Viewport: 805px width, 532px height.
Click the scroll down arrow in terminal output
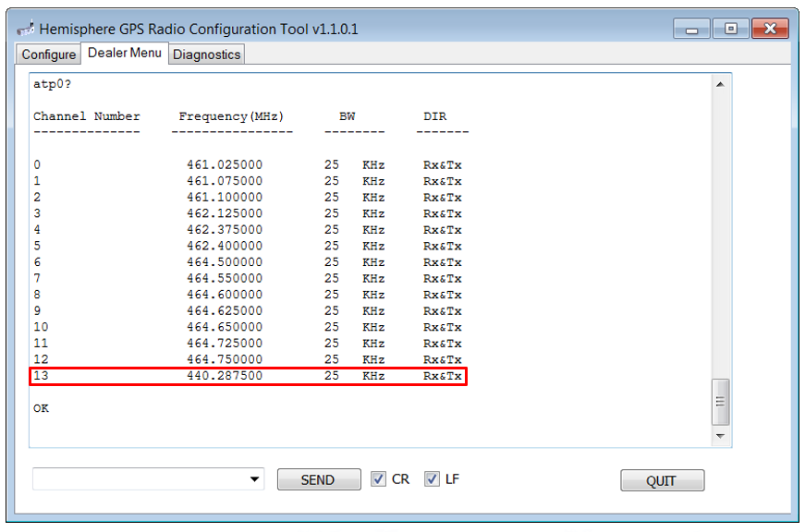(720, 435)
